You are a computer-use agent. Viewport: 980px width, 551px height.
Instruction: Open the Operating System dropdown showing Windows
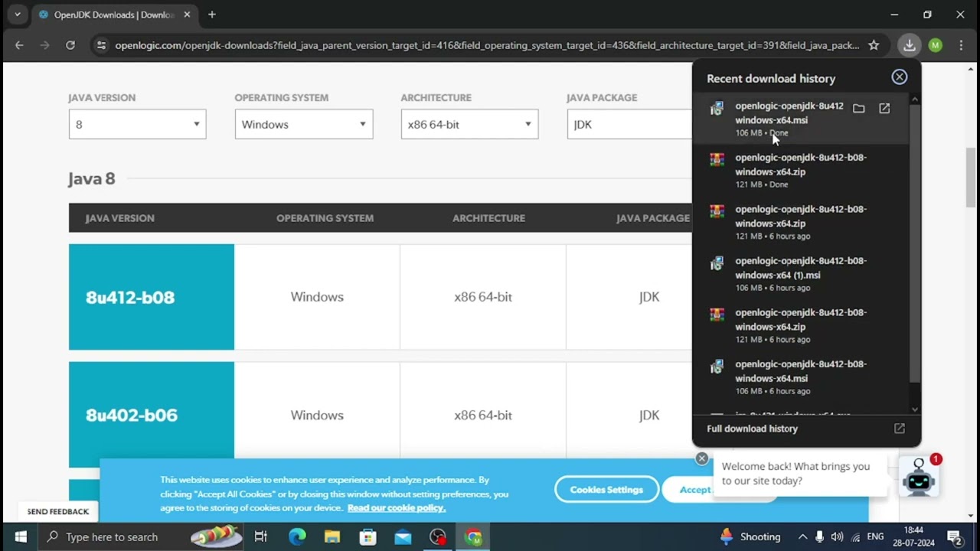point(304,124)
